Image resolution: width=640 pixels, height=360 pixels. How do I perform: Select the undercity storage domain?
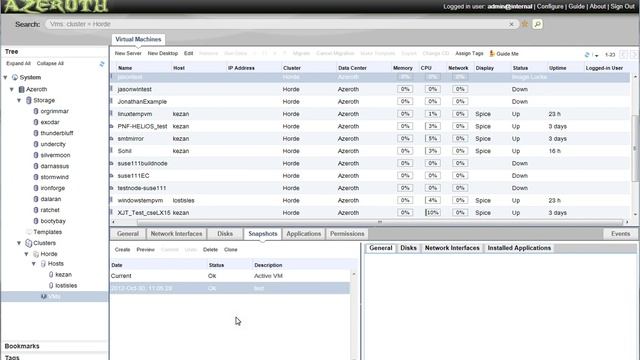pyautogui.click(x=53, y=144)
